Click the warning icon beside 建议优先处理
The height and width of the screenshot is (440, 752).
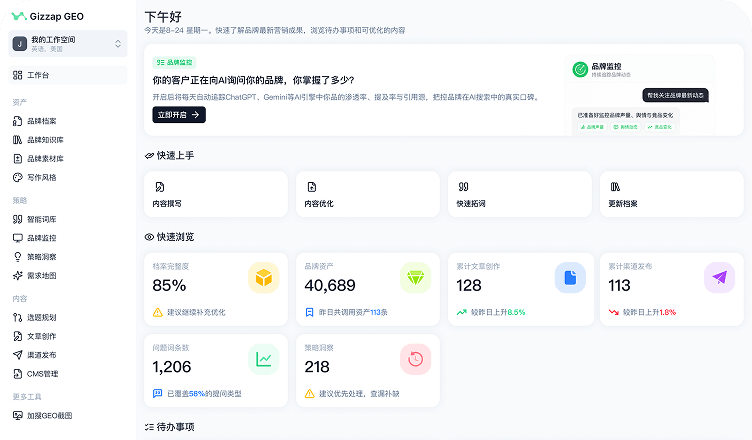pyautogui.click(x=310, y=393)
